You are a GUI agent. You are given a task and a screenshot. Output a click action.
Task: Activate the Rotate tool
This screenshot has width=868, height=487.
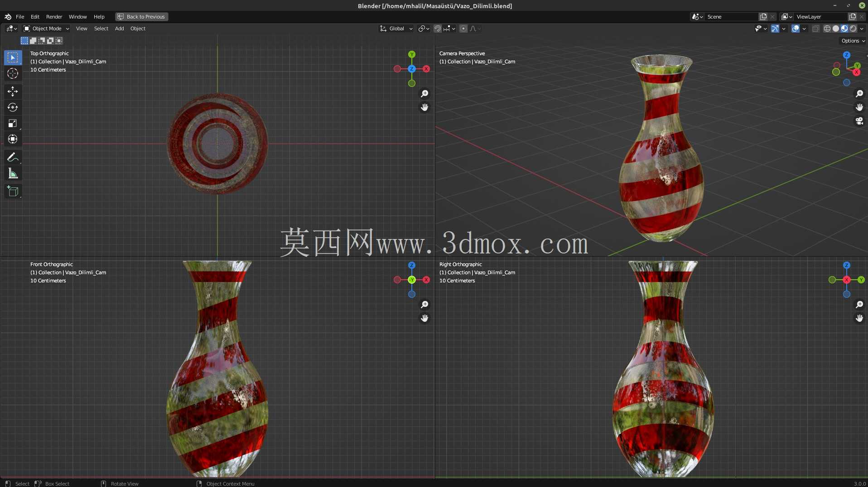click(13, 107)
